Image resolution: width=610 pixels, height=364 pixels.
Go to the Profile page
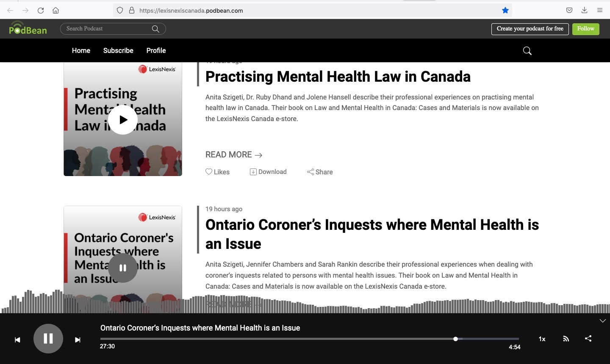point(156,50)
